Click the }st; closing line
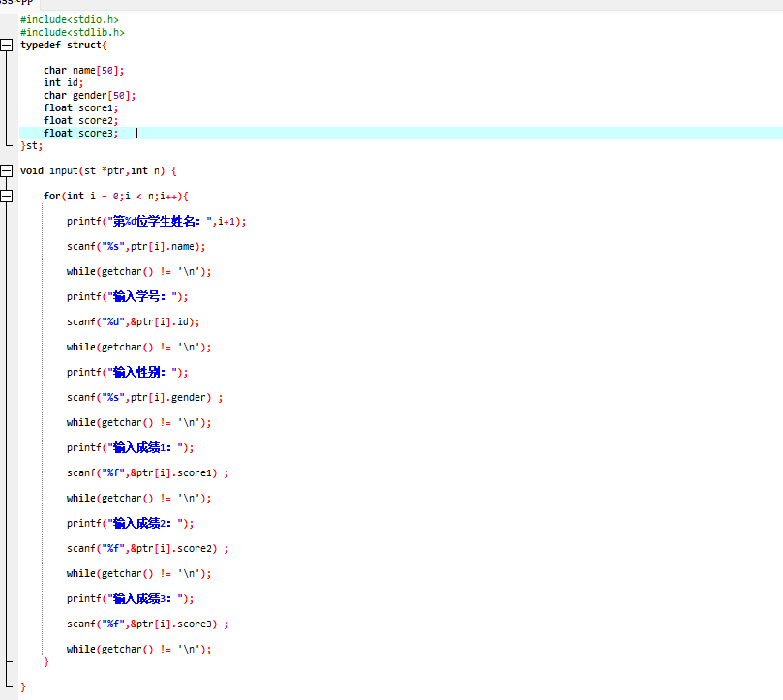The height and width of the screenshot is (700, 783). (32, 146)
